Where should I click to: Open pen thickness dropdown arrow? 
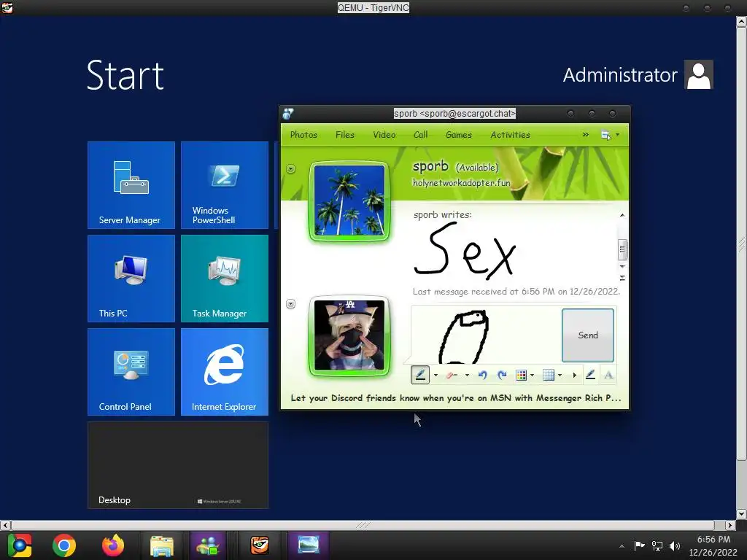(x=436, y=376)
